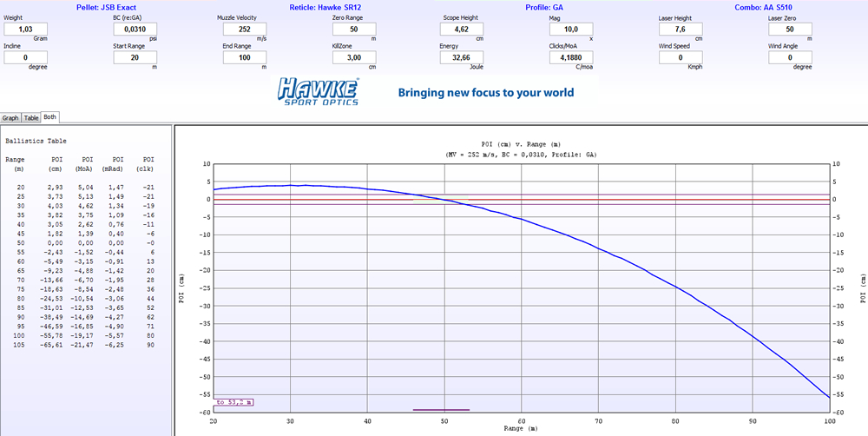Viewport: 868px width, 436px height.
Task: Click the Zero Range input field
Action: pyautogui.click(x=354, y=30)
